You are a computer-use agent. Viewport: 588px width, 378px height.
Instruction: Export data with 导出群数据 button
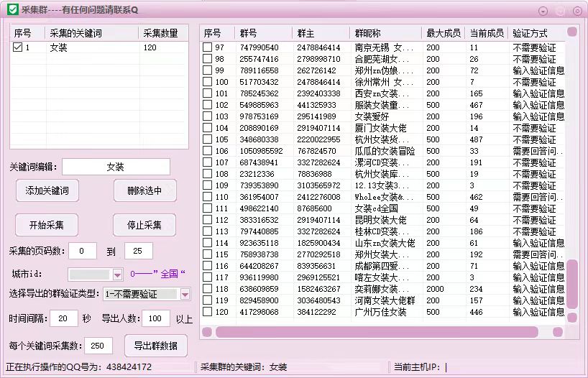coord(155,346)
